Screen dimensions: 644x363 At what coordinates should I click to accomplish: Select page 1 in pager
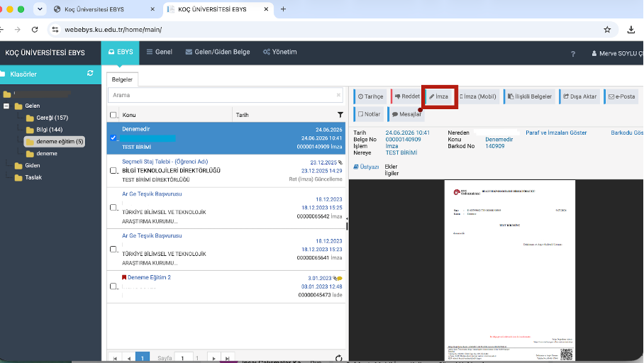pyautogui.click(x=143, y=357)
